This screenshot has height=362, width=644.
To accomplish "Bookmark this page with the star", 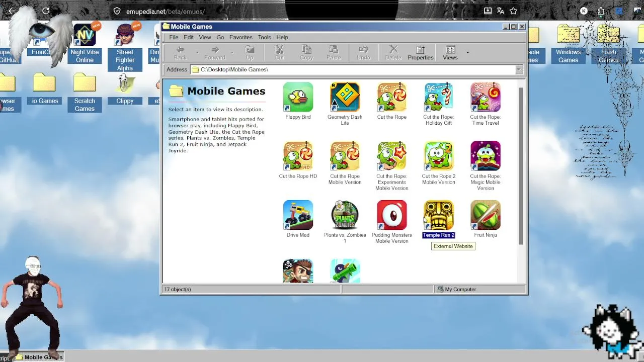I will pos(513,11).
